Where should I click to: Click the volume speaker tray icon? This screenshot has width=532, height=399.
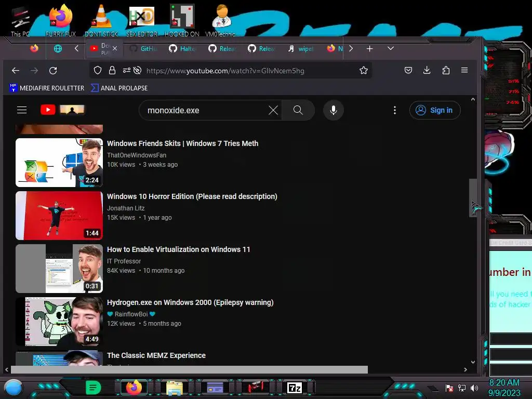(x=474, y=388)
